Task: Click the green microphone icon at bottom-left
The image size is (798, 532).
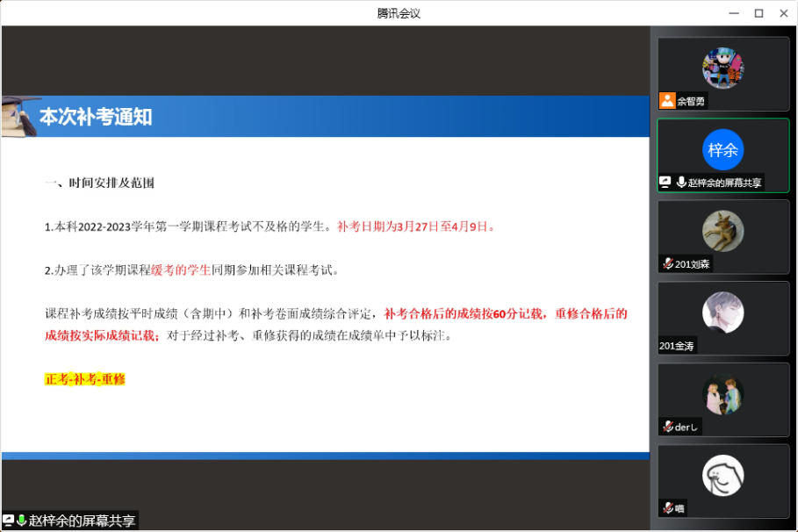Action: pos(21,521)
